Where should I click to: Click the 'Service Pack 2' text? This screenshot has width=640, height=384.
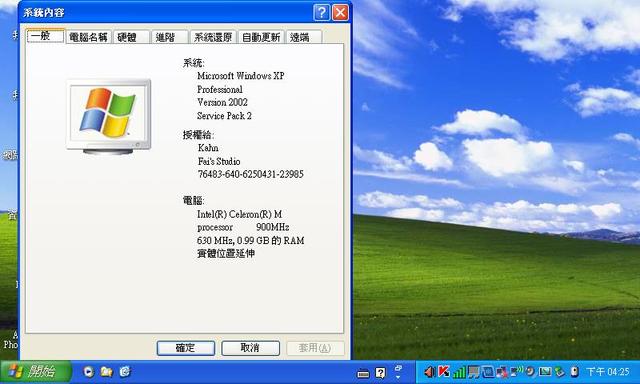point(224,116)
